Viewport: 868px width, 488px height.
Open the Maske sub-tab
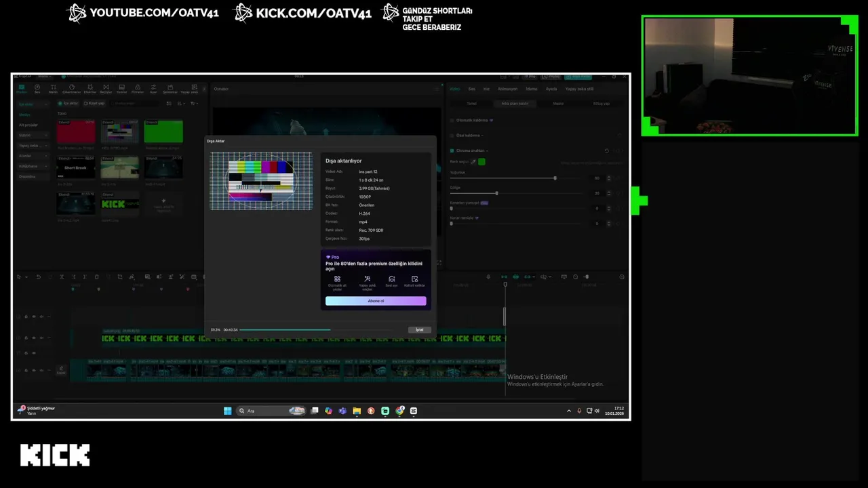558,104
